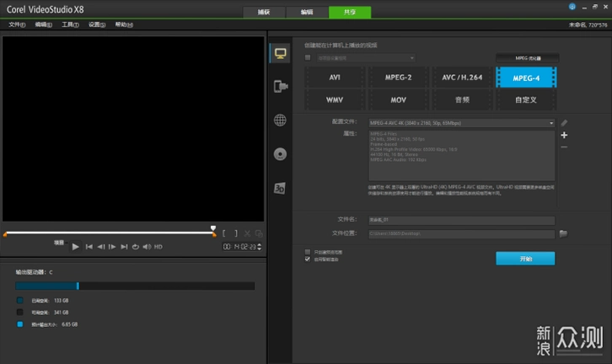
Task: Click the black video preview window
Action: pyautogui.click(x=133, y=129)
